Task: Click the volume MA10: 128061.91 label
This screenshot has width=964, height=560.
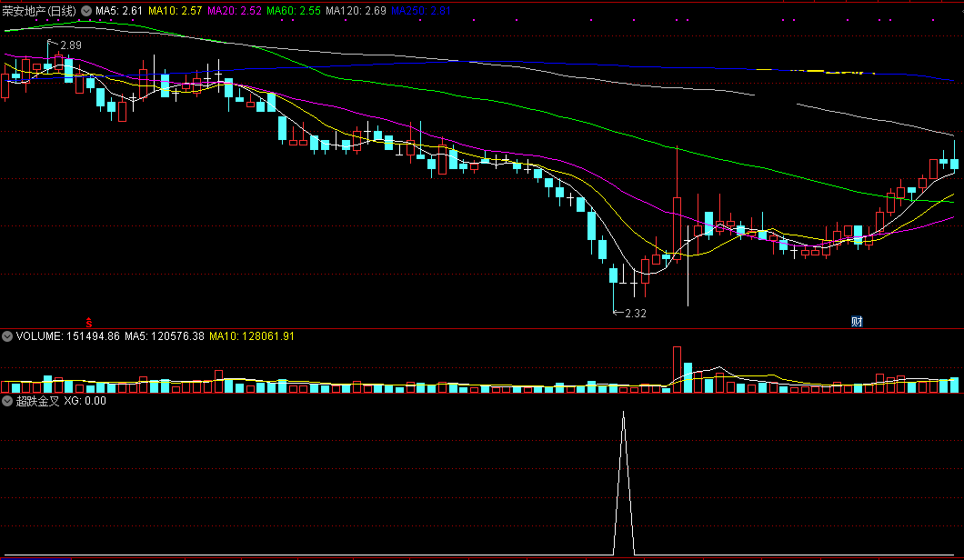Action: (x=251, y=336)
